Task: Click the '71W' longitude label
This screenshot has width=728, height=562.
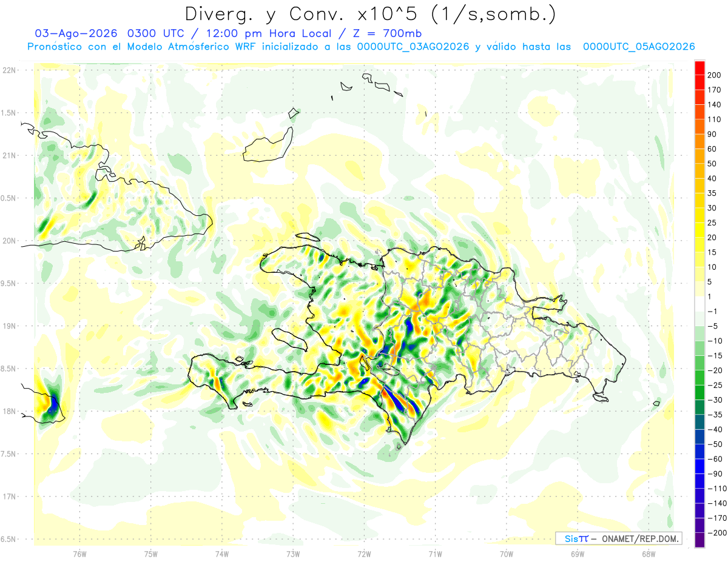Action: 435,553
